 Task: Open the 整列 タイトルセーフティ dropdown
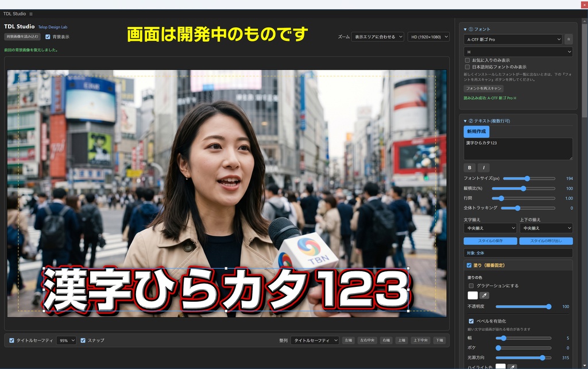pyautogui.click(x=315, y=340)
